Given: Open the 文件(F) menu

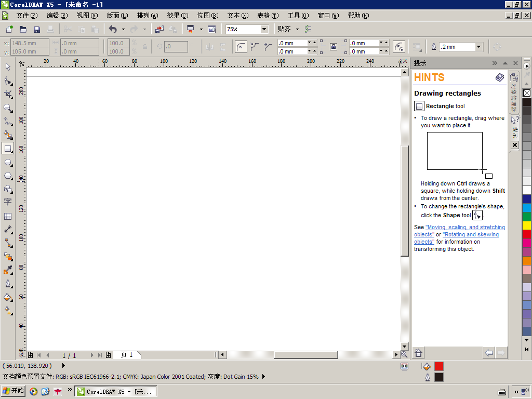Looking at the screenshot, I should coord(27,16).
